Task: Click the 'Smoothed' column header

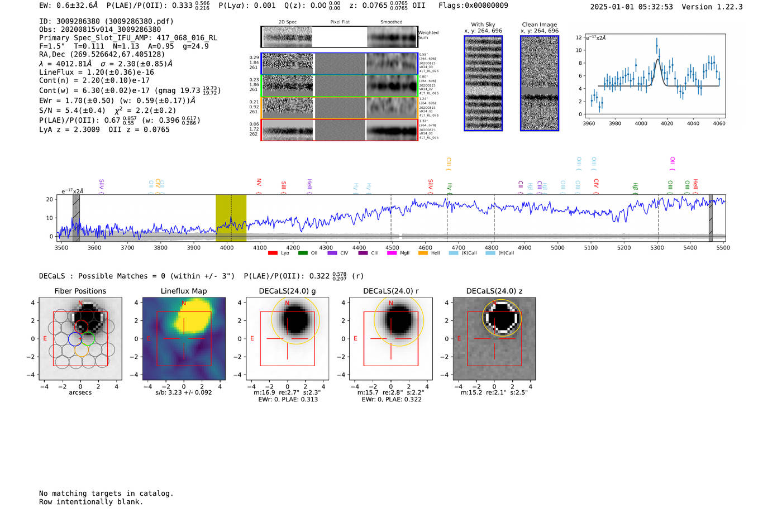Action: coord(392,22)
